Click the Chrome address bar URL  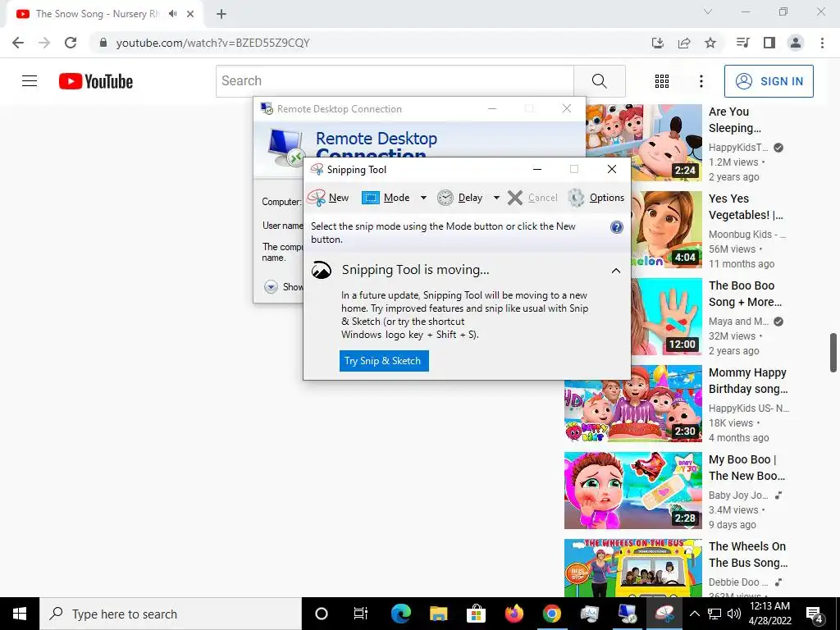click(212, 43)
